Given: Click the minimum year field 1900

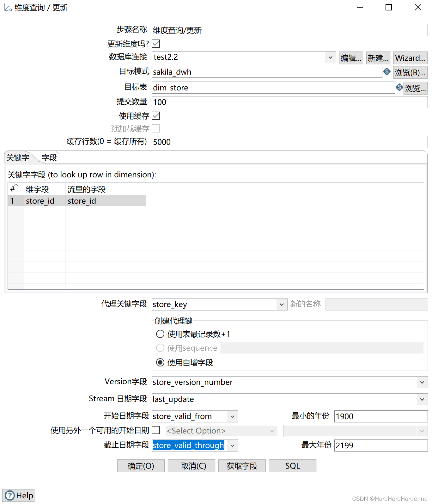Looking at the screenshot, I should [x=381, y=416].
